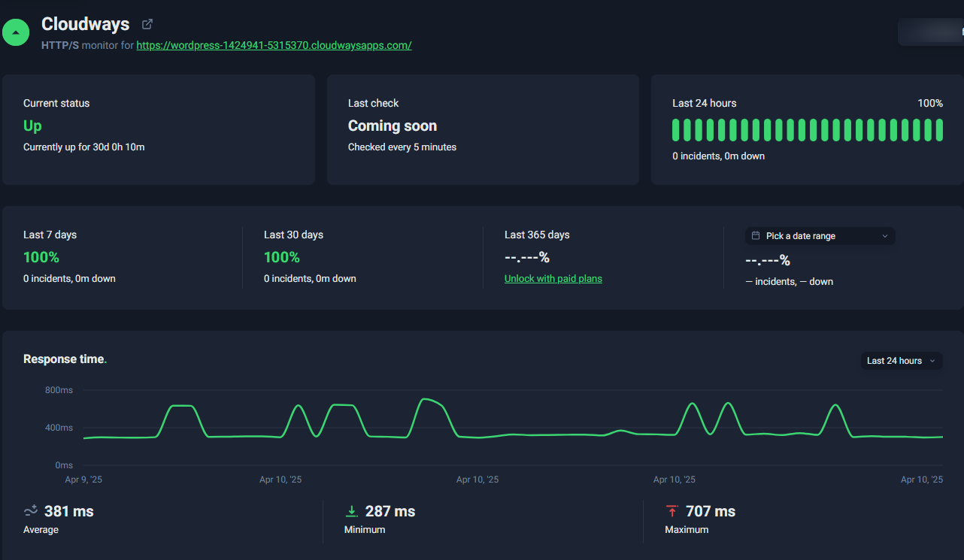Image resolution: width=964 pixels, height=560 pixels.
Task: Open the Pick a date range dropdown
Action: pyautogui.click(x=820, y=236)
